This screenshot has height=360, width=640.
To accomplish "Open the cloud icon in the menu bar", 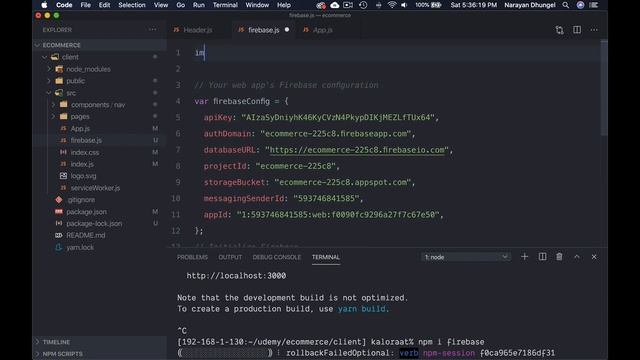I will tap(335, 5).
